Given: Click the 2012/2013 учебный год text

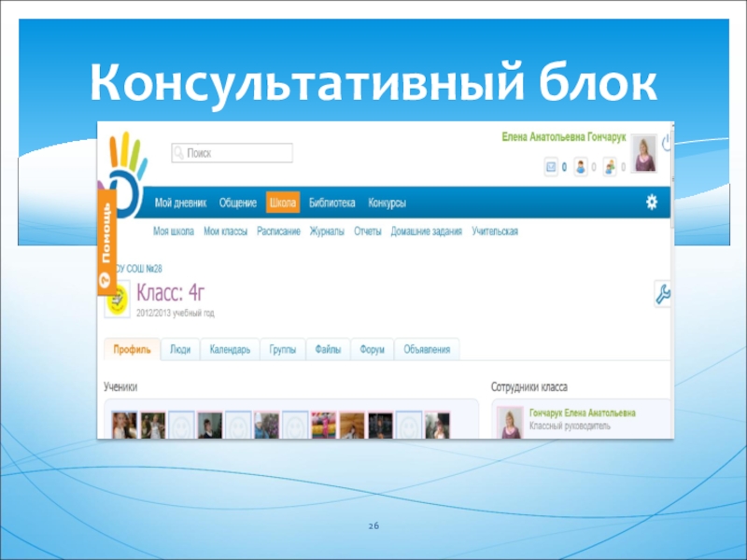Looking at the screenshot, I should (x=176, y=314).
